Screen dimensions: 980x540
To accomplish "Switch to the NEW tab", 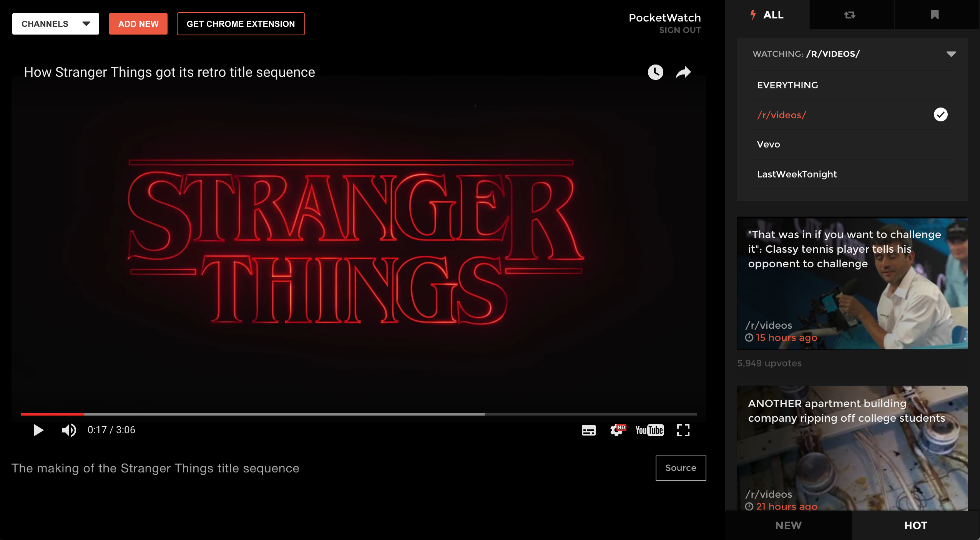I will (x=788, y=525).
